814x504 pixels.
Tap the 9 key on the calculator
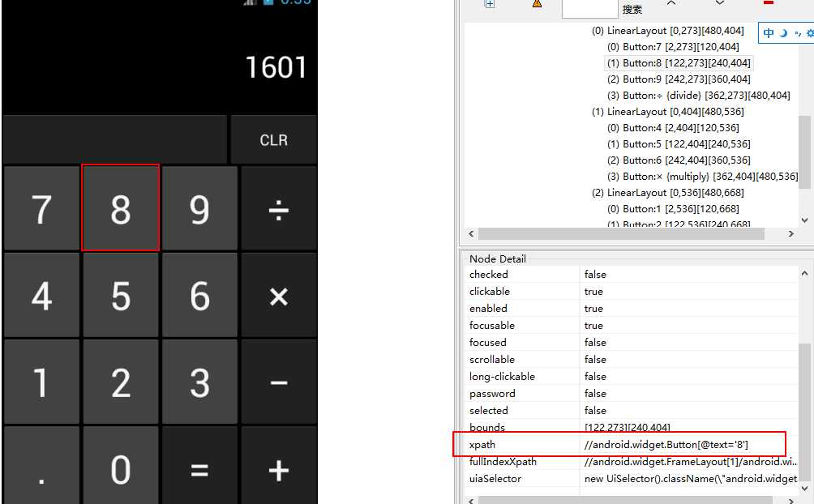(200, 209)
